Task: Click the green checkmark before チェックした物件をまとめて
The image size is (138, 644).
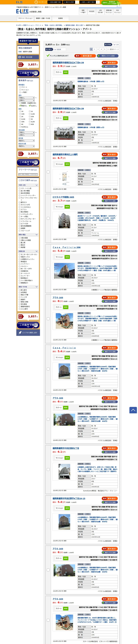Action: (48, 55)
